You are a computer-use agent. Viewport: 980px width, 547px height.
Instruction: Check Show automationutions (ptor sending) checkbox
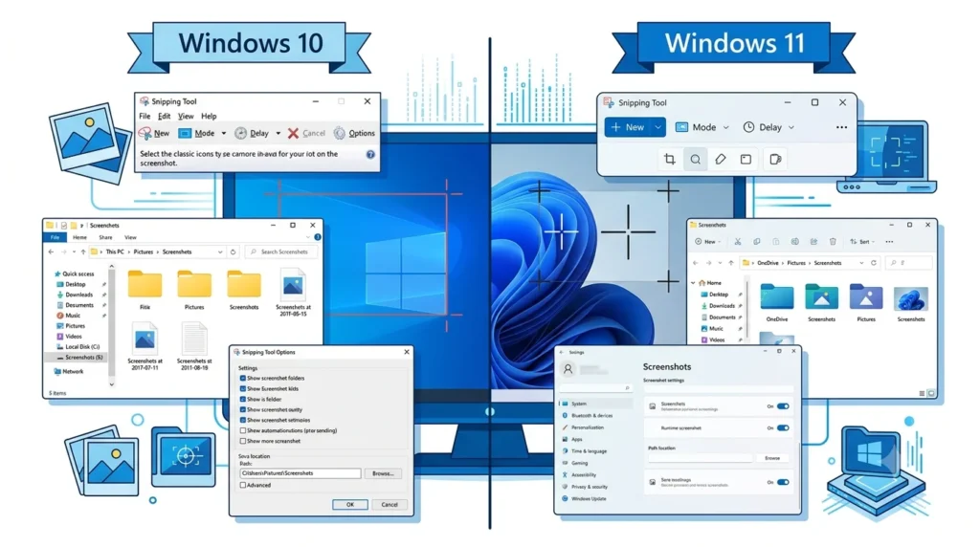coord(243,431)
